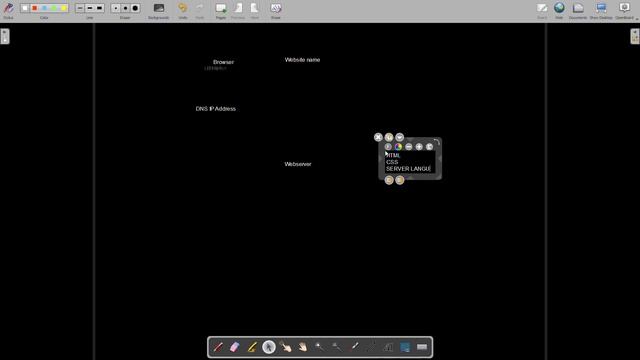The height and width of the screenshot is (360, 640).
Task: Choose the blue pen color
Action: tap(44, 8)
